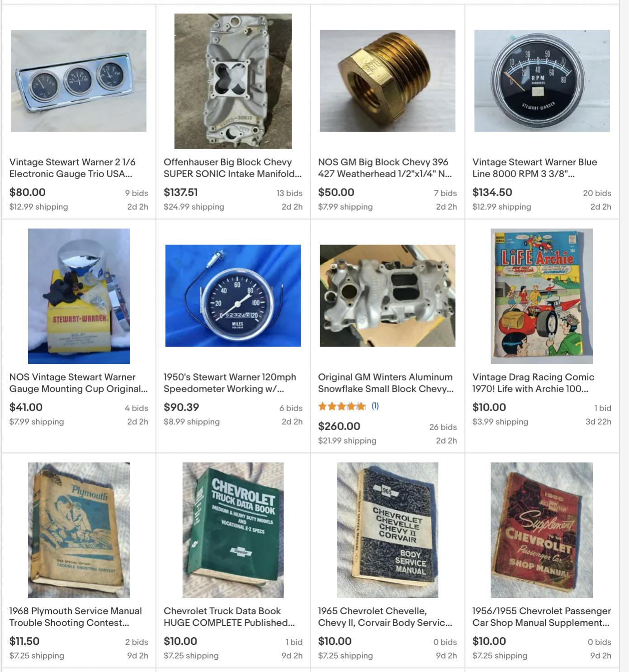Open 1965 Chevrolet Chevelle Body Service listing
The width and height of the screenshot is (629, 672).
point(385,617)
